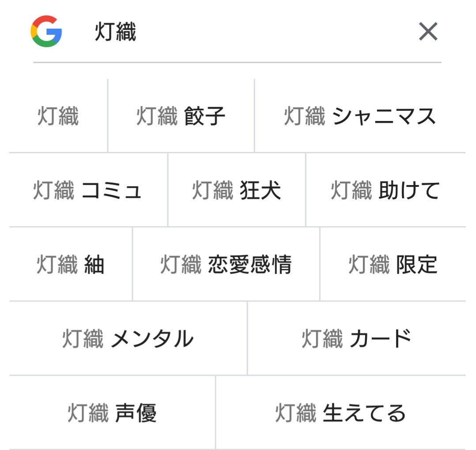Image resolution: width=476 pixels, height=450 pixels.
Task: Click the 灯織 紬 suggestion
Action: (71, 265)
